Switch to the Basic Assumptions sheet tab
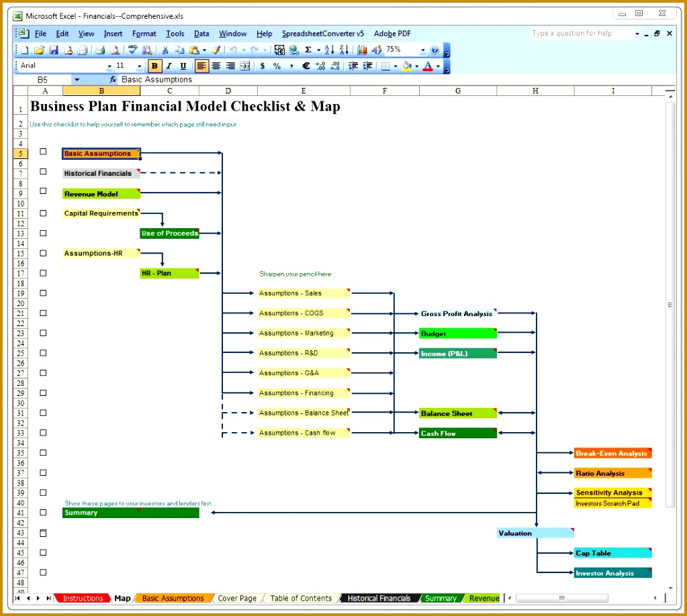Image resolution: width=687 pixels, height=616 pixels. [173, 598]
